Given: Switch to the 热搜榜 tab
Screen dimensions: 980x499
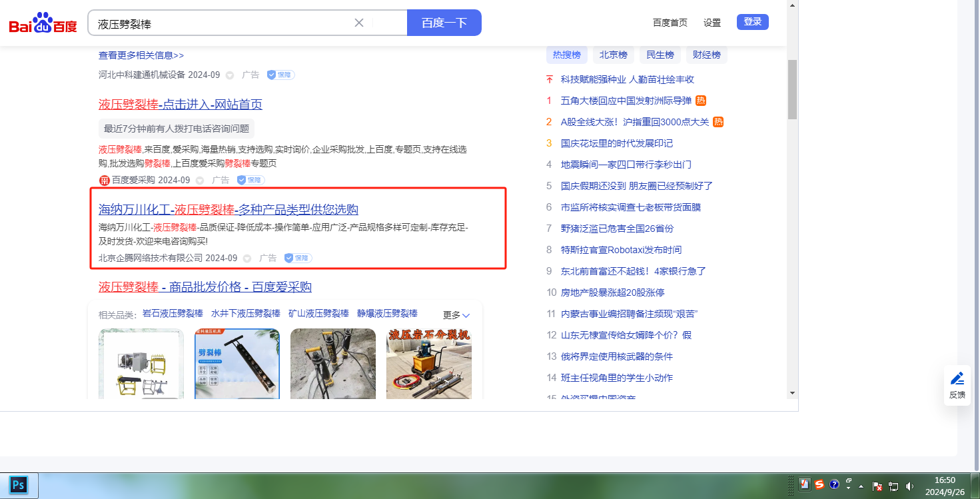Looking at the screenshot, I should pos(567,55).
